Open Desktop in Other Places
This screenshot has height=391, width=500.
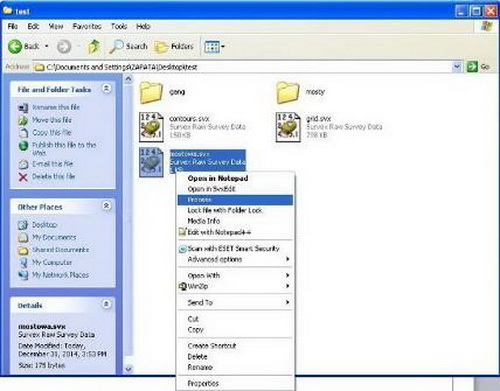(45, 225)
